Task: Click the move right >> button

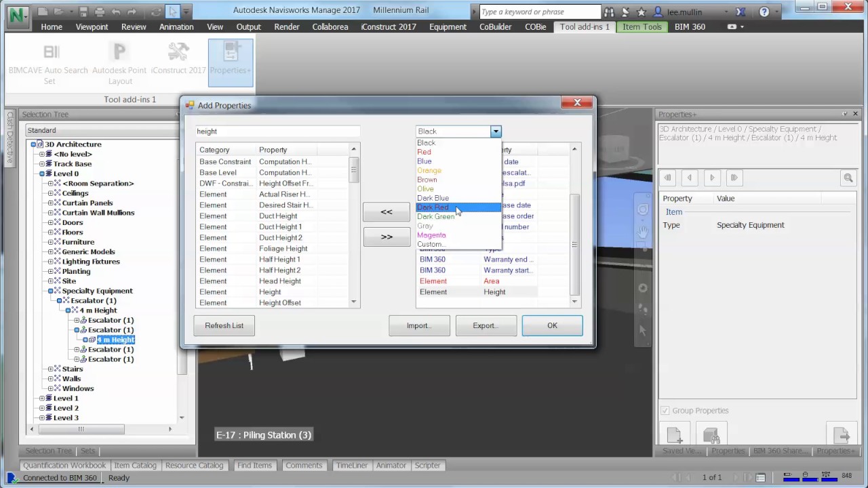Action: pyautogui.click(x=387, y=237)
